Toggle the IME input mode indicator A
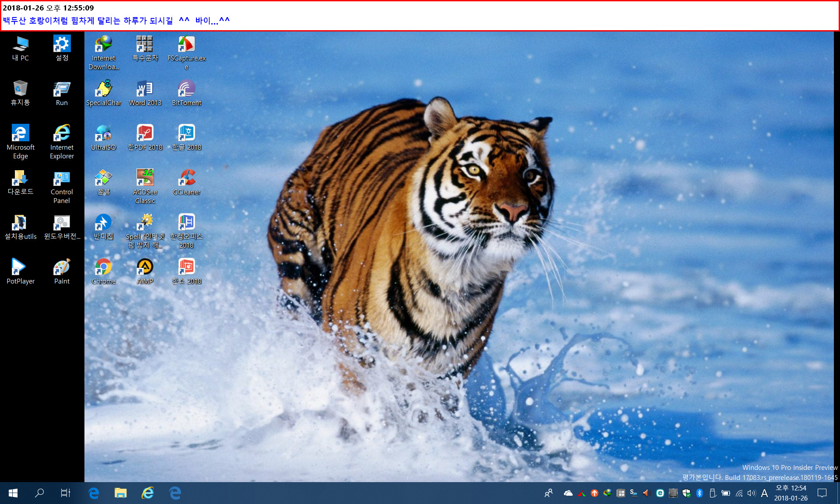Image resolution: width=840 pixels, height=504 pixels. click(x=764, y=493)
